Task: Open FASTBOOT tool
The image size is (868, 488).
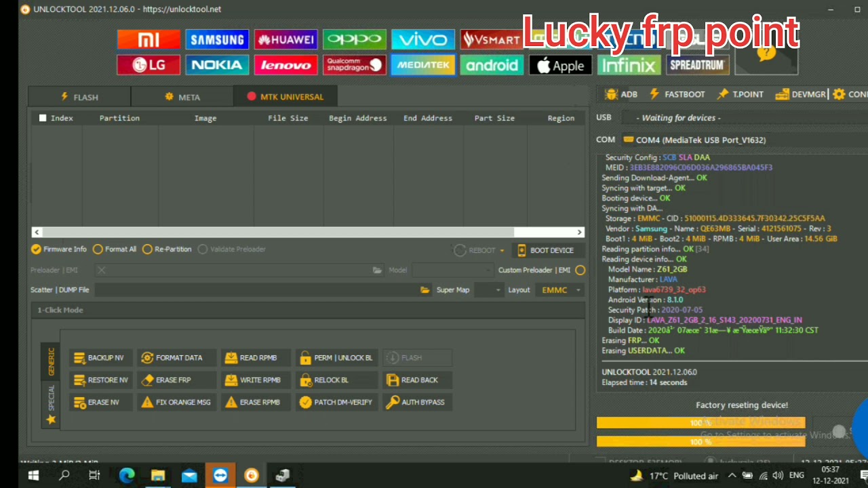Action: (677, 94)
